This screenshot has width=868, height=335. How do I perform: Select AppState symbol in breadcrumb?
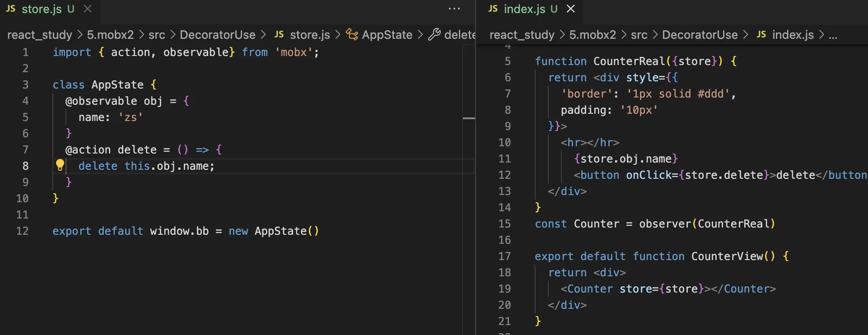(x=387, y=35)
